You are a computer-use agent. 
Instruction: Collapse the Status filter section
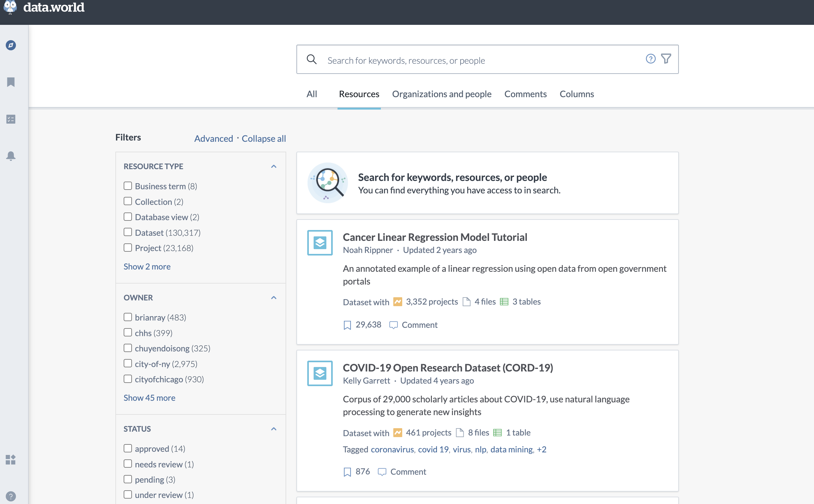click(273, 429)
